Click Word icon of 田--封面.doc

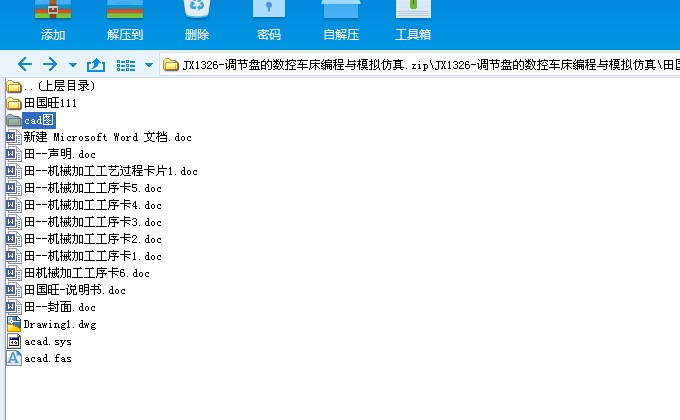13,307
